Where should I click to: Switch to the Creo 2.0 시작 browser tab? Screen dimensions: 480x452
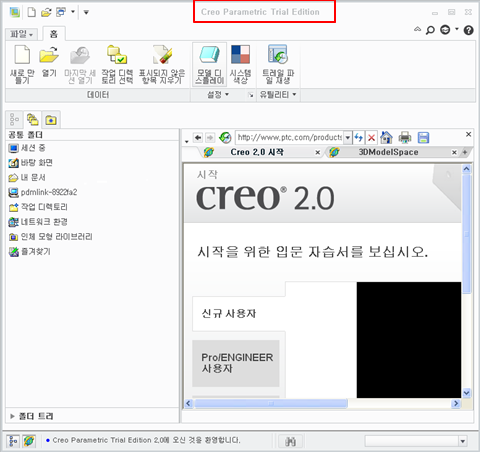[257, 152]
